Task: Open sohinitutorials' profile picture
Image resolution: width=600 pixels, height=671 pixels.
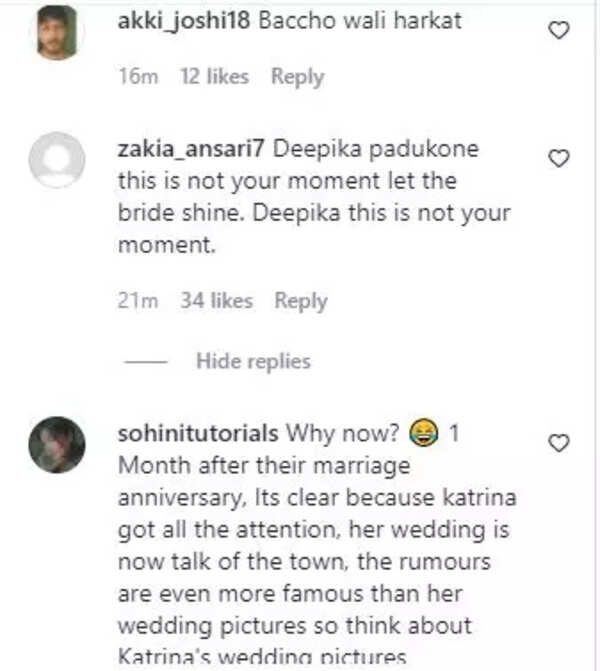Action: pos(56,444)
